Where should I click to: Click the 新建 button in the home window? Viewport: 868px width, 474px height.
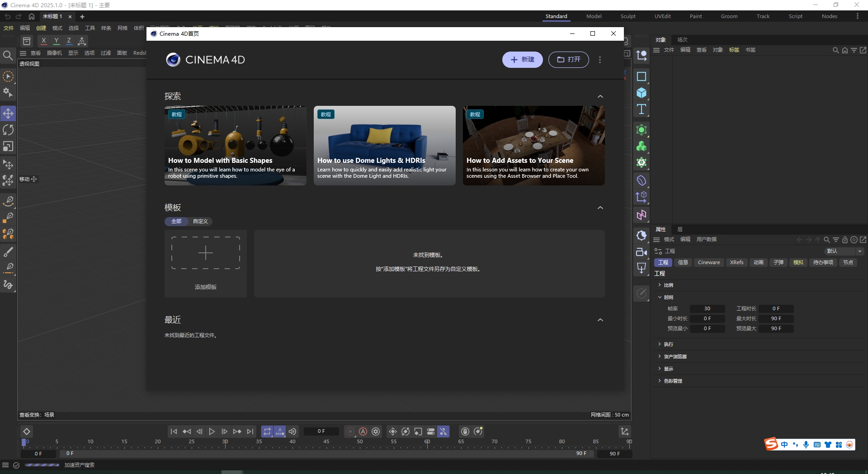click(x=522, y=59)
